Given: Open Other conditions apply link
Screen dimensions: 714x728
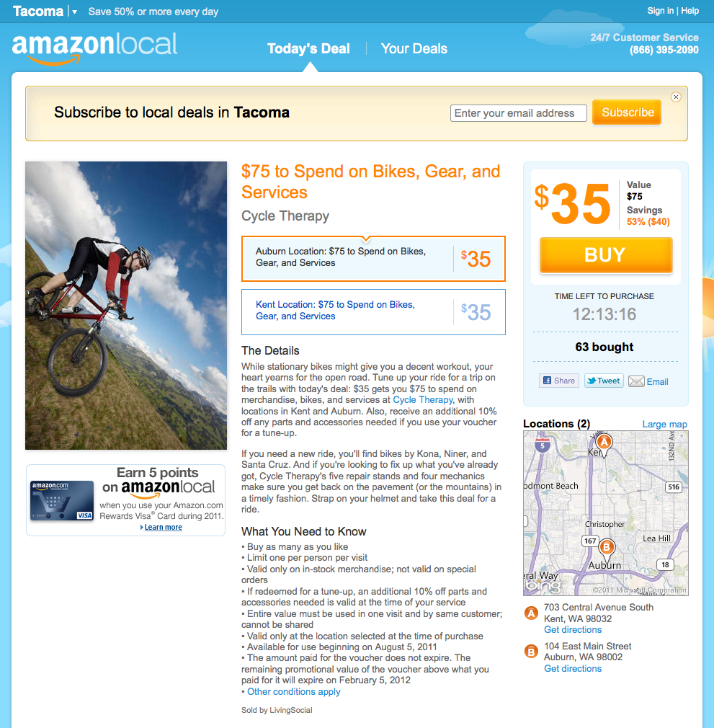Looking at the screenshot, I should pos(294,692).
